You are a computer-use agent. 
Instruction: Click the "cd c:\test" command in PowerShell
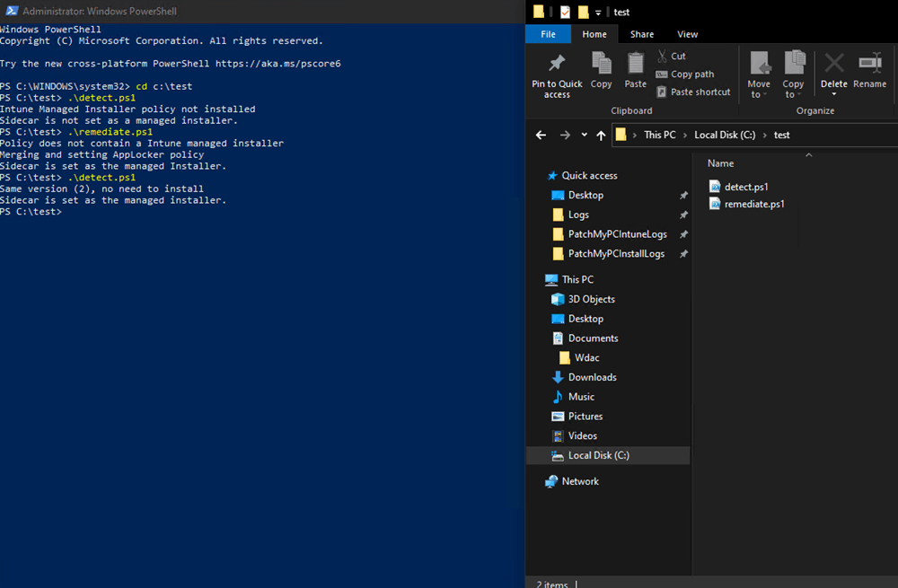tap(163, 86)
